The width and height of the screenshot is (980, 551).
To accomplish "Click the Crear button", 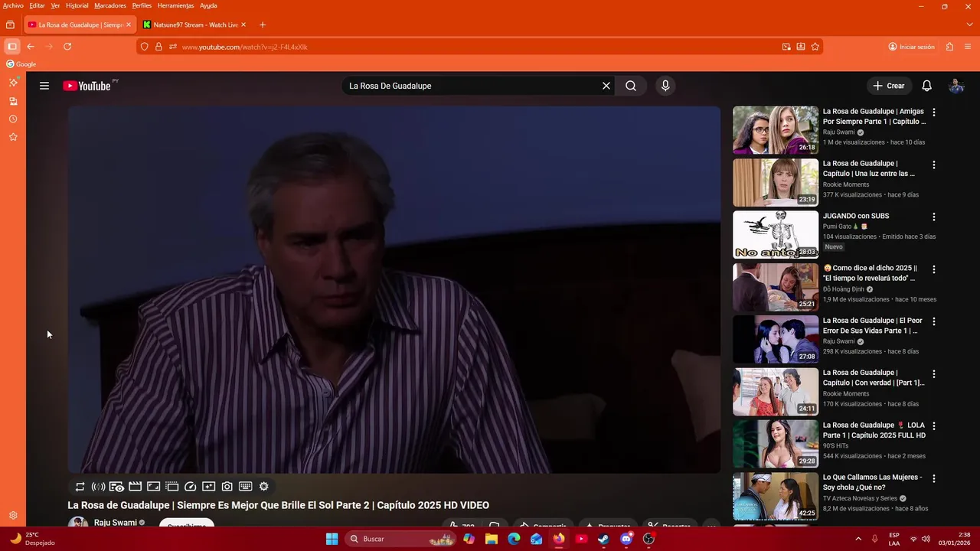I will click(889, 86).
